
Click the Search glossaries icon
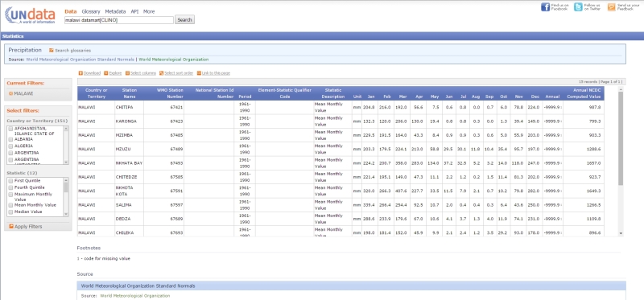point(51,51)
